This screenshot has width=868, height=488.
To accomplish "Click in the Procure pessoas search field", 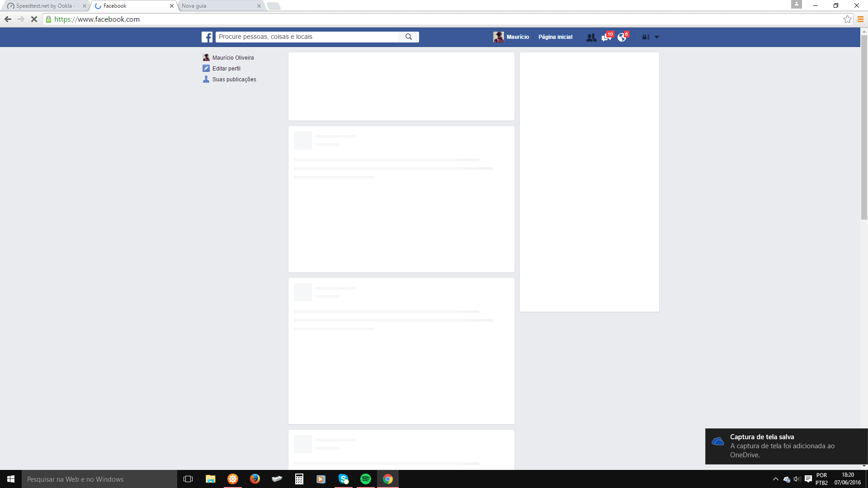I will tap(307, 37).
